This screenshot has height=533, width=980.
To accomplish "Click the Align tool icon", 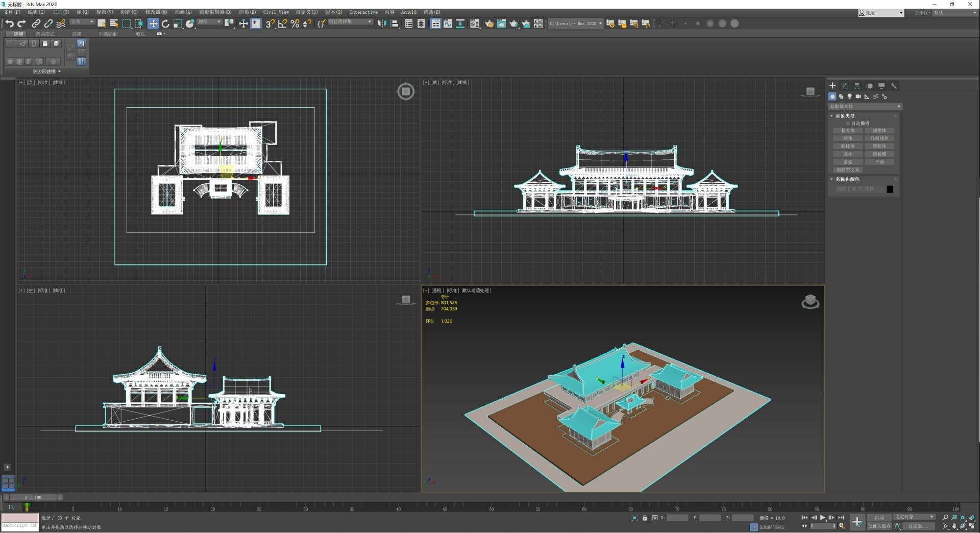I will (x=395, y=23).
